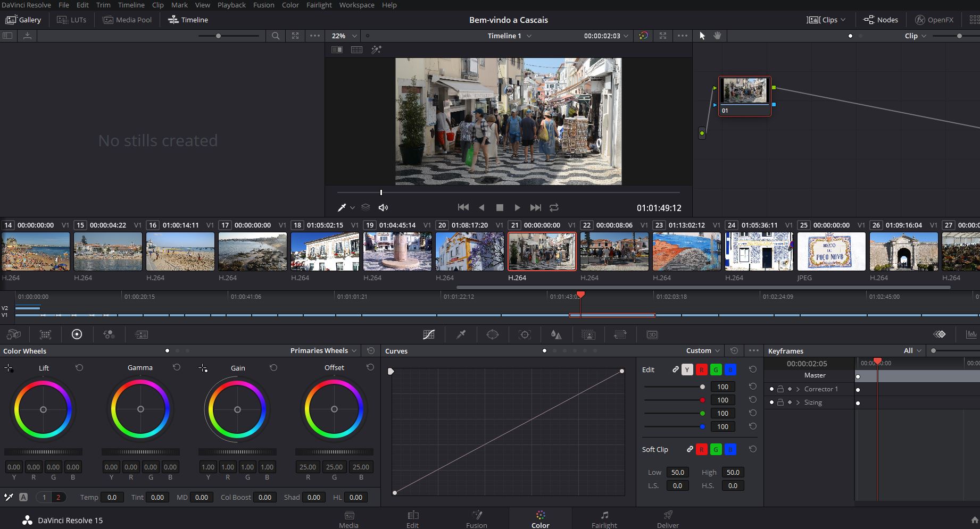This screenshot has width=980, height=529.
Task: Open the Power Window palette icon
Action: click(x=493, y=334)
